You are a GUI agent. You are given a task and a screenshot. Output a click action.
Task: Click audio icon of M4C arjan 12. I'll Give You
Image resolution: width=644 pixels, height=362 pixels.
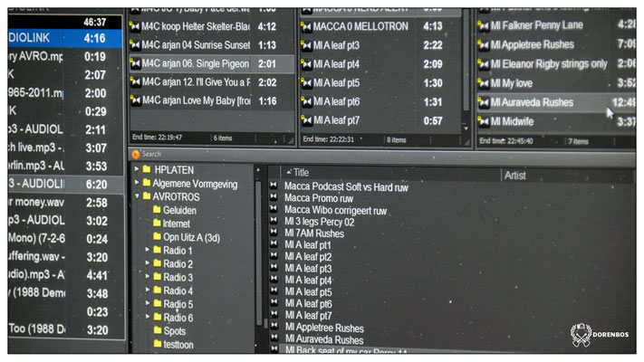[x=135, y=82]
